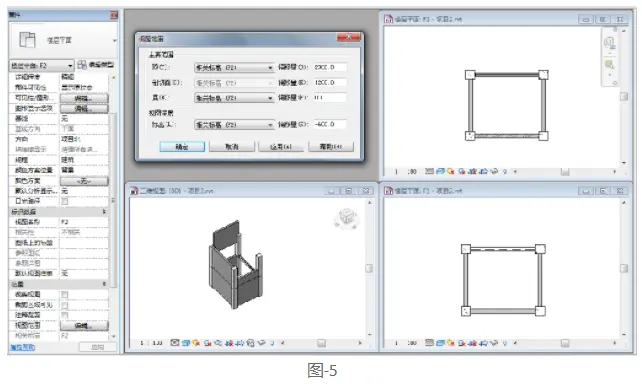The width and height of the screenshot is (642, 384).
Task: Open the 底(B) level dropdown in the View Range dialog
Action: [x=234, y=98]
